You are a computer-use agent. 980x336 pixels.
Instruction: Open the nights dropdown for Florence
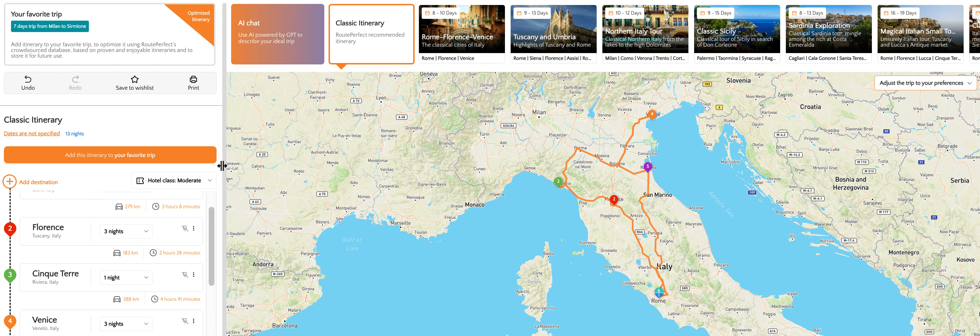[x=126, y=231]
